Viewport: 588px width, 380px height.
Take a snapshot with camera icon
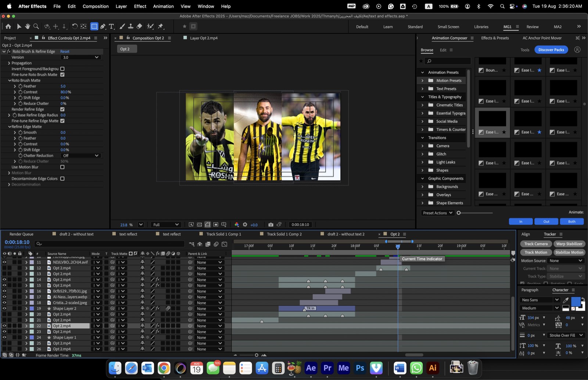(x=271, y=225)
